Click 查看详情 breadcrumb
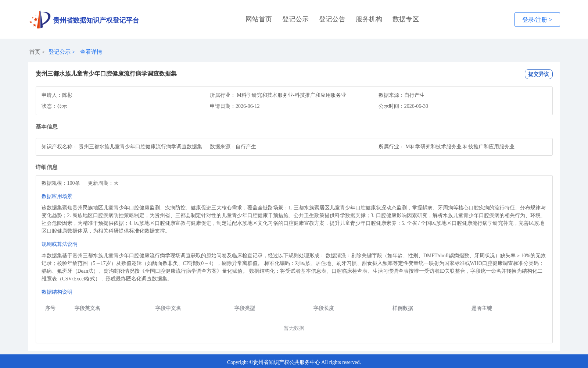The width and height of the screenshot is (588, 368). (91, 52)
